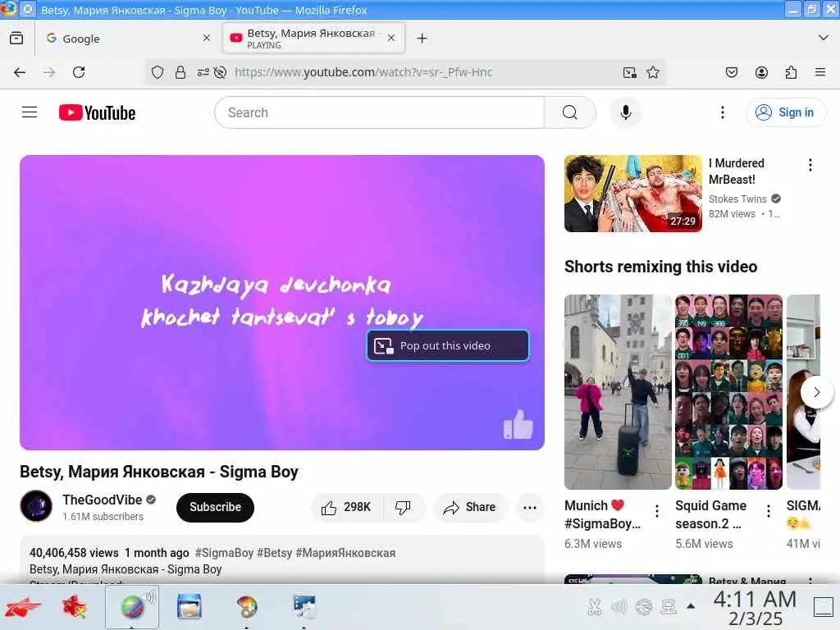The height and width of the screenshot is (630, 840).
Task: Click the #Betsy hashtag
Action: 274,553
